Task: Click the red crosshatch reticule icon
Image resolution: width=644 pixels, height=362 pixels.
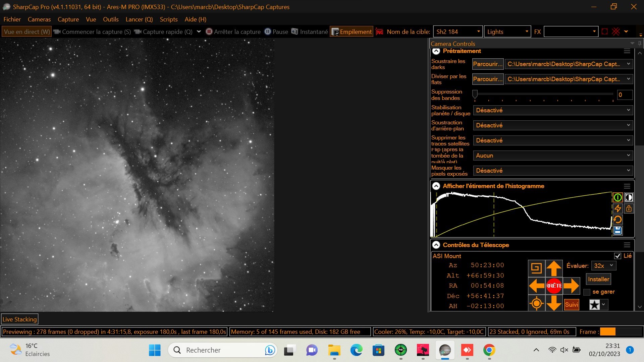Action: [616, 32]
